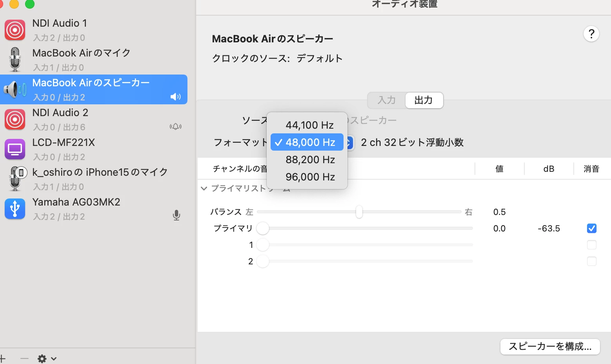Click the 2 ch 32ビット浮動小数 format text
Viewport: 611px width, 364px height.
[412, 142]
